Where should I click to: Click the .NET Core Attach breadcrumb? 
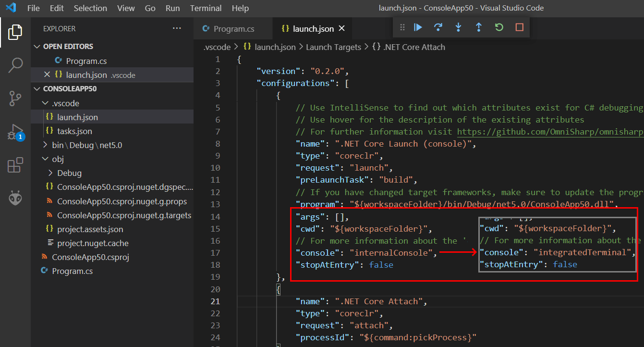coord(409,47)
